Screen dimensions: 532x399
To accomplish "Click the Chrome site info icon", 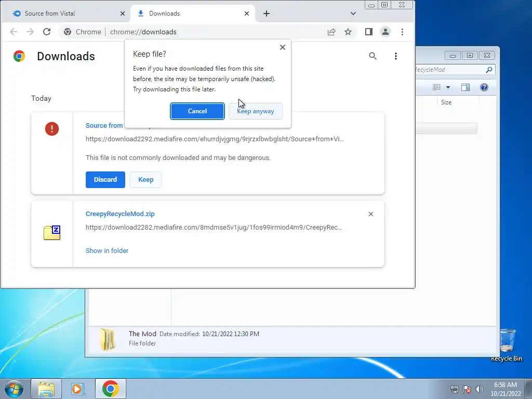I will (68, 32).
